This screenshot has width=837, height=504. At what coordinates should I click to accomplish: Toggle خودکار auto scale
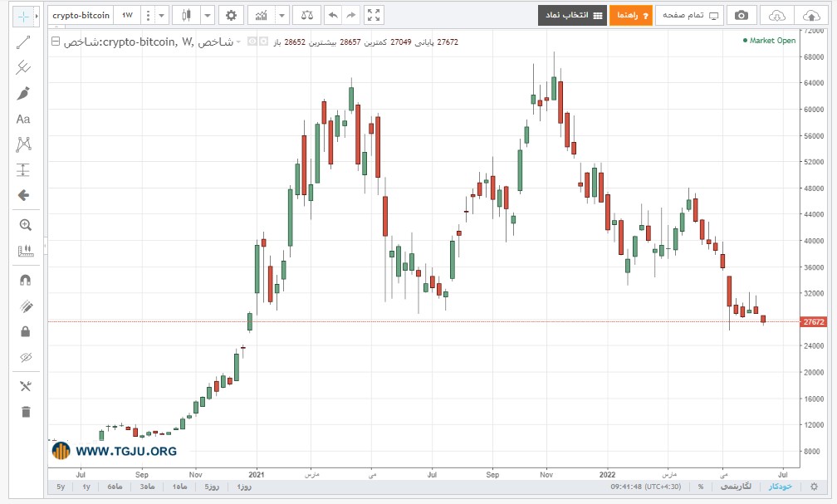point(781,487)
